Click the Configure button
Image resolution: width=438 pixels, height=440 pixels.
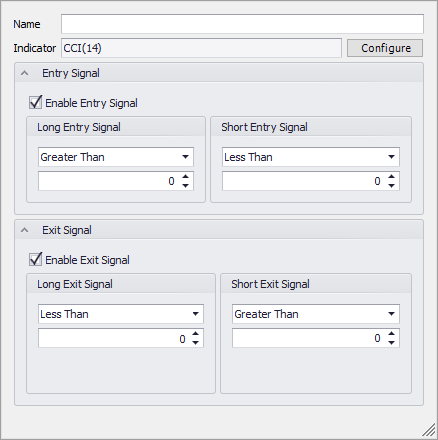click(385, 48)
